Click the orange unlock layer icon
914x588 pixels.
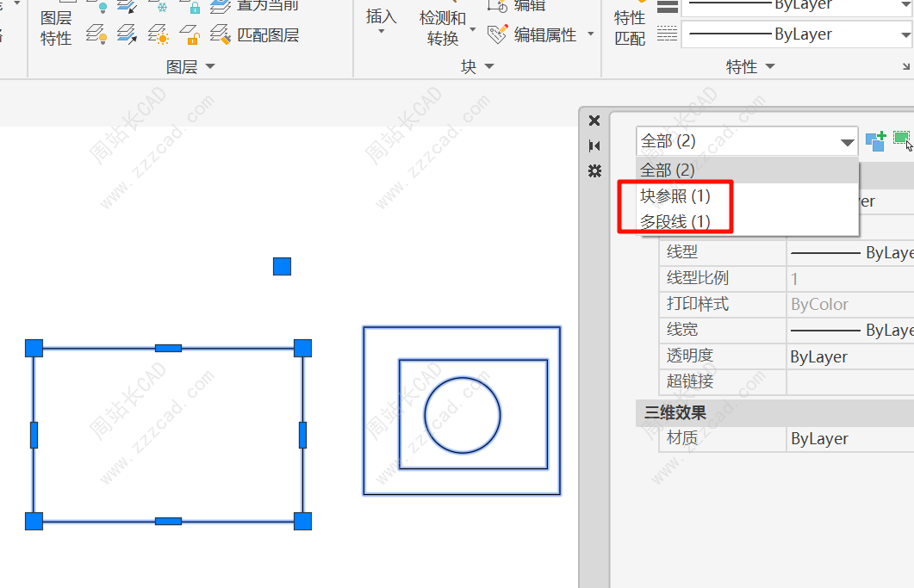coord(190,35)
